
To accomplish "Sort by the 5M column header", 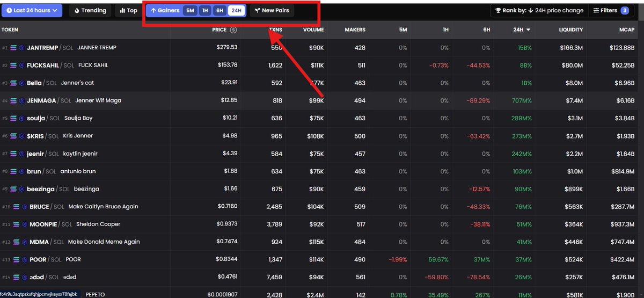I will click(403, 30).
